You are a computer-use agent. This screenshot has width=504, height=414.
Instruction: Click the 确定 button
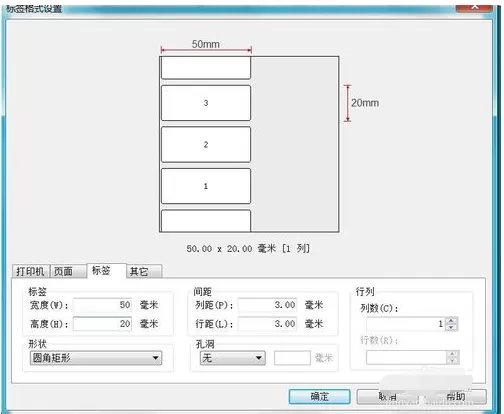pos(319,396)
